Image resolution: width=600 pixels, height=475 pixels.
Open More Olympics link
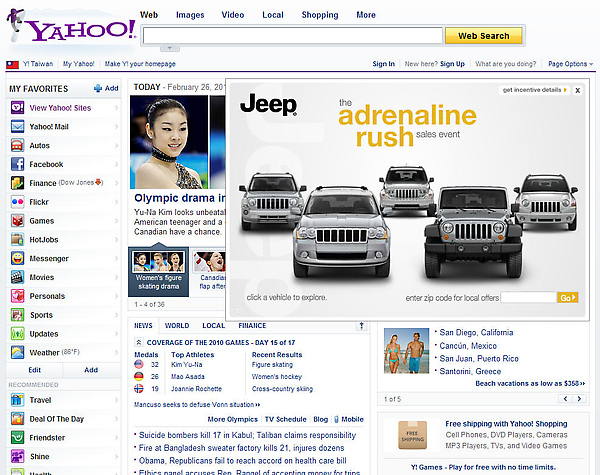(233, 420)
